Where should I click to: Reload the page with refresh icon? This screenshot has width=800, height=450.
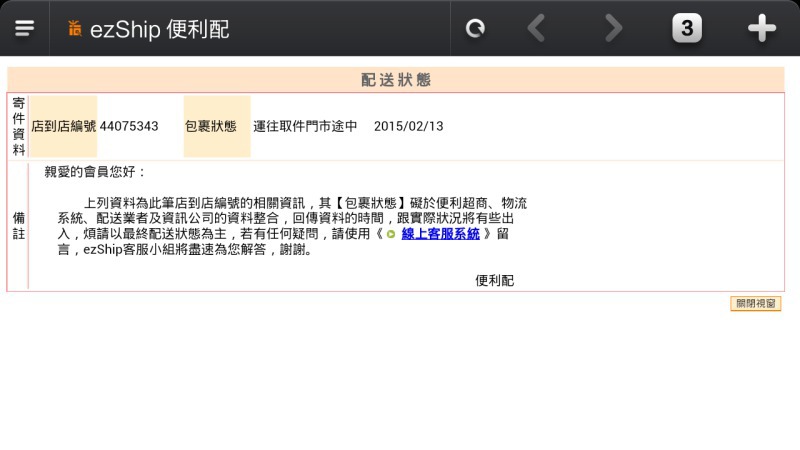click(475, 28)
